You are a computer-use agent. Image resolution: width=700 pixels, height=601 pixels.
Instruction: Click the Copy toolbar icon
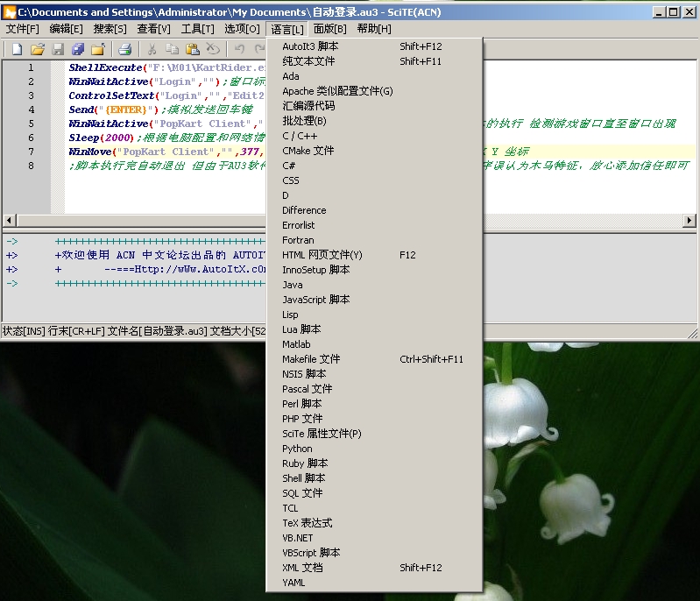coord(172,49)
